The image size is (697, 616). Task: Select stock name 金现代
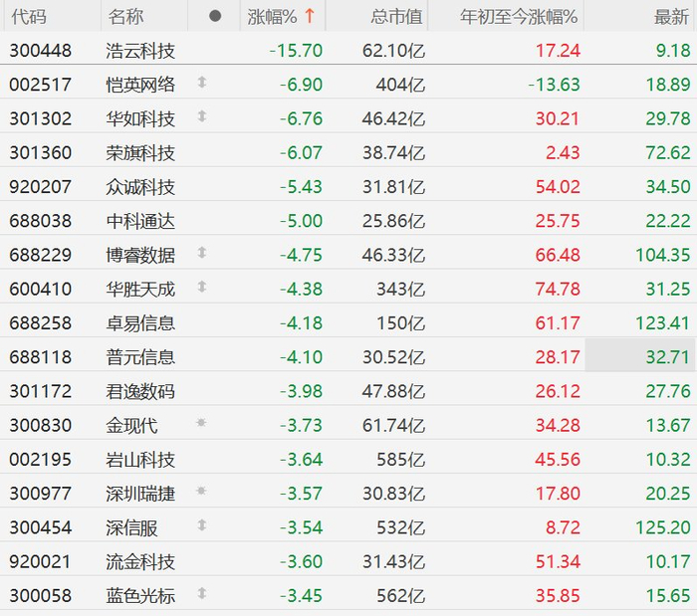point(131,426)
